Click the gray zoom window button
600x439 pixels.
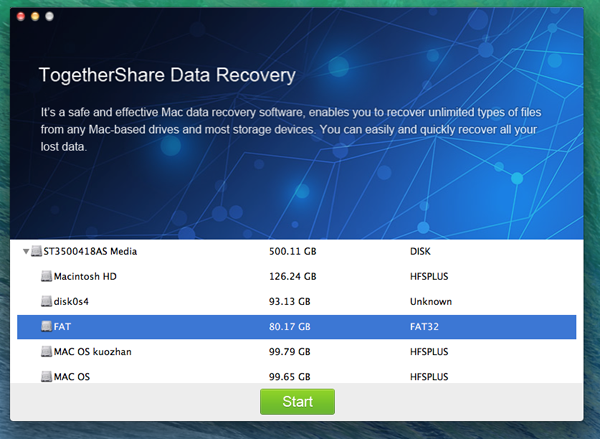(x=49, y=16)
